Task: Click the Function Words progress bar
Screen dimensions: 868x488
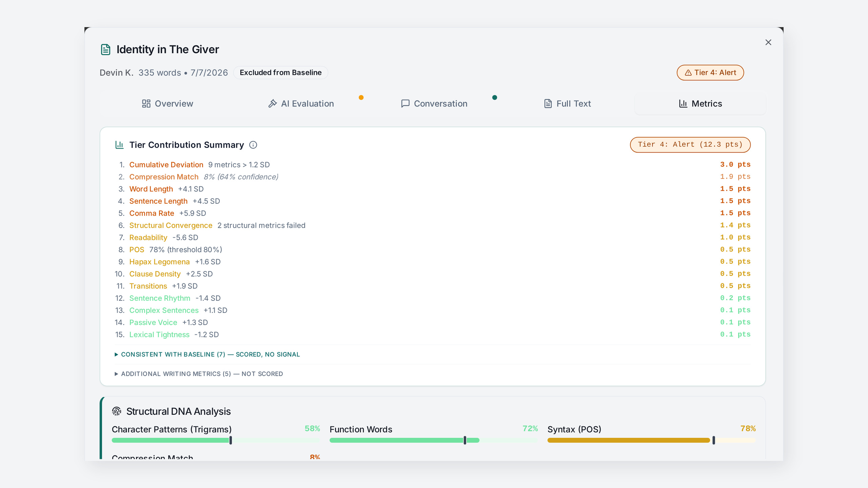Action: [x=433, y=440]
